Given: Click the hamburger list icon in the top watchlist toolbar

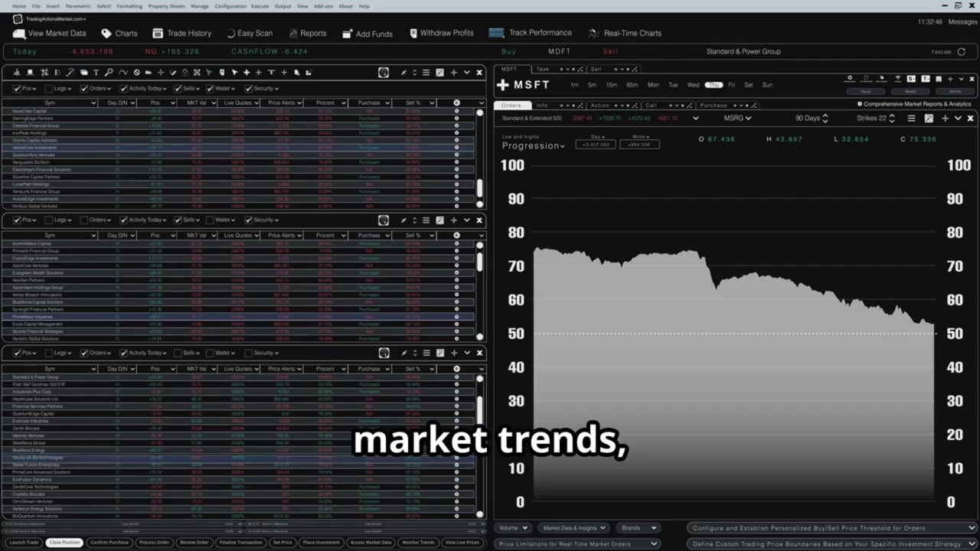Looking at the screenshot, I should [x=426, y=73].
